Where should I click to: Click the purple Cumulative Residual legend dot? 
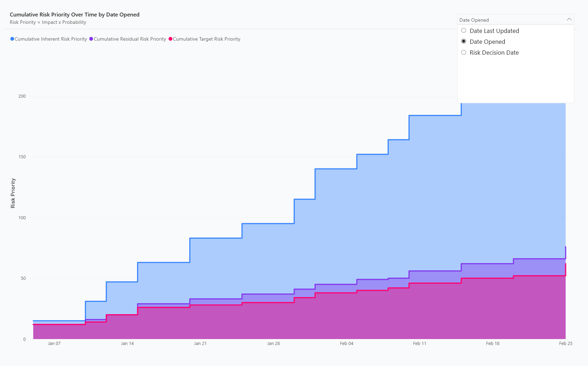(x=91, y=39)
